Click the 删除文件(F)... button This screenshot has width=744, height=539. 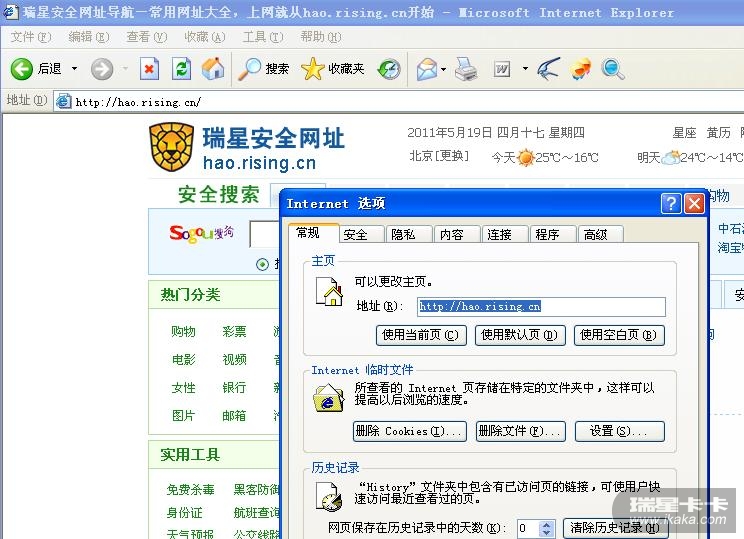(521, 431)
